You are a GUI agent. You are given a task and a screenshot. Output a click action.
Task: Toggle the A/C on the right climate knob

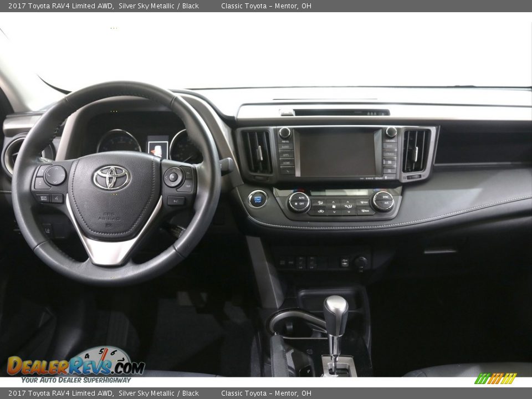point(386,203)
